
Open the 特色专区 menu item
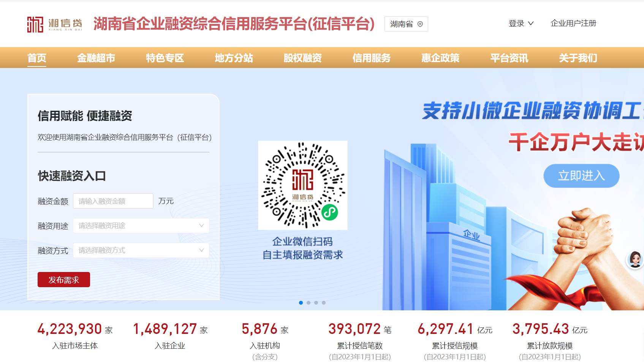165,58
